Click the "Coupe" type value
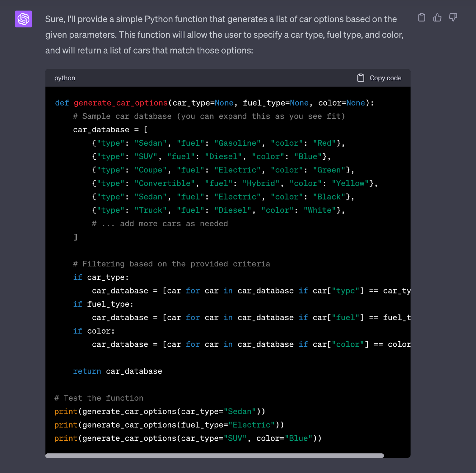 tap(151, 170)
